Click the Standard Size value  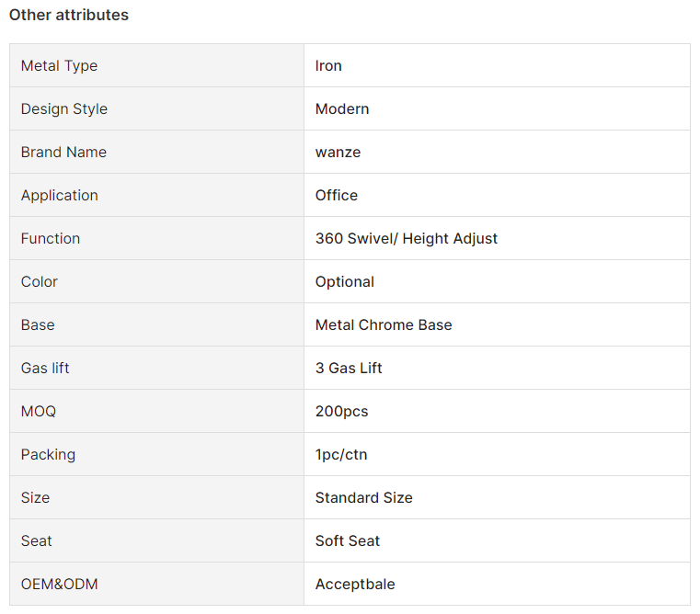click(x=364, y=497)
